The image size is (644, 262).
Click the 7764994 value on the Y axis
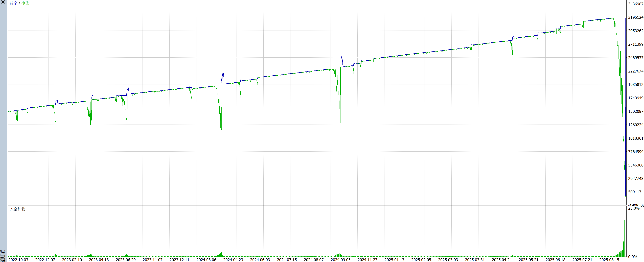tap(636, 152)
